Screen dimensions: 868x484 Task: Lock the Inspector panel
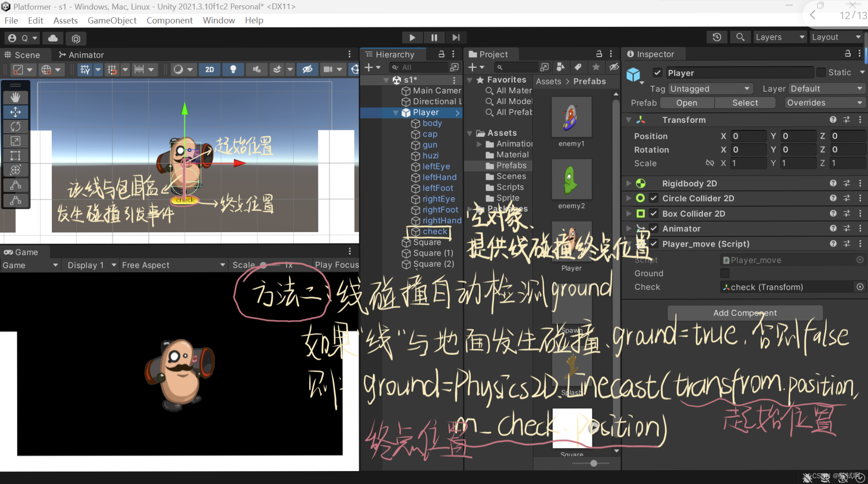coord(848,54)
